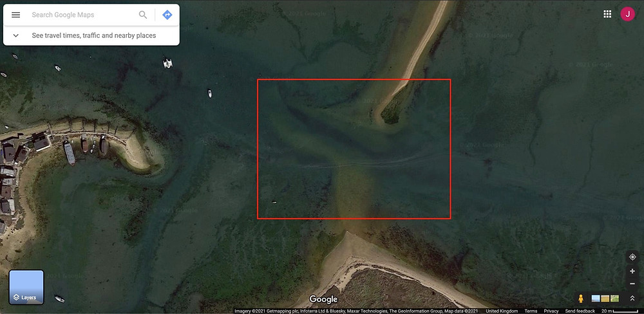
Task: Open the hamburger main menu
Action: tap(15, 15)
